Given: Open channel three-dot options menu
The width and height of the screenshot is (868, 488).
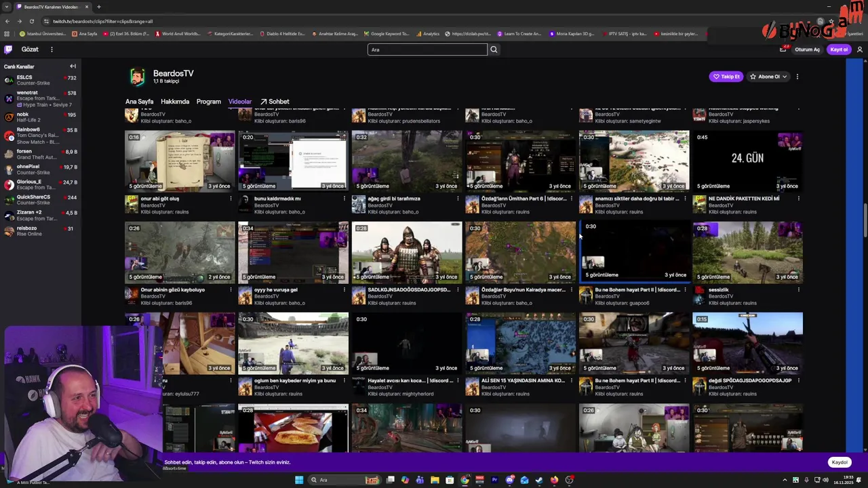Looking at the screenshot, I should pos(797,77).
